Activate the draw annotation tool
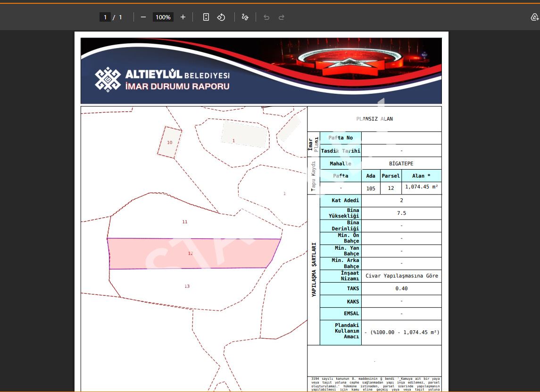This screenshot has width=540, height=392. tap(245, 17)
